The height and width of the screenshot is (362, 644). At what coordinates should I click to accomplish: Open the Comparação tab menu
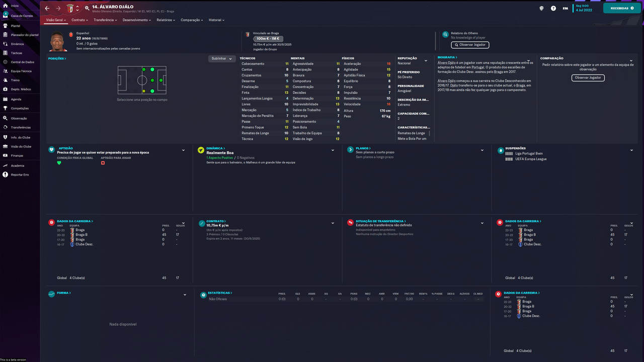pos(192,20)
